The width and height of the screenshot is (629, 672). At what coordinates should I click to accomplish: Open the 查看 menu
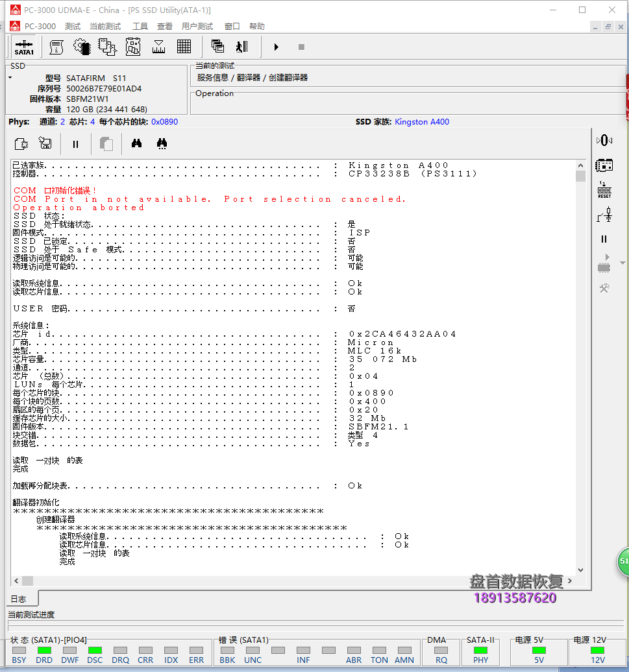(x=165, y=27)
